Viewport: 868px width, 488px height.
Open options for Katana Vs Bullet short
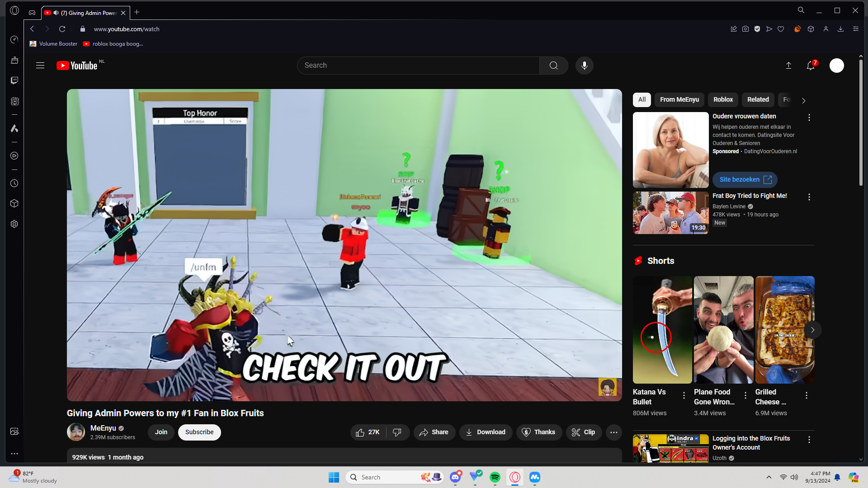tap(684, 395)
